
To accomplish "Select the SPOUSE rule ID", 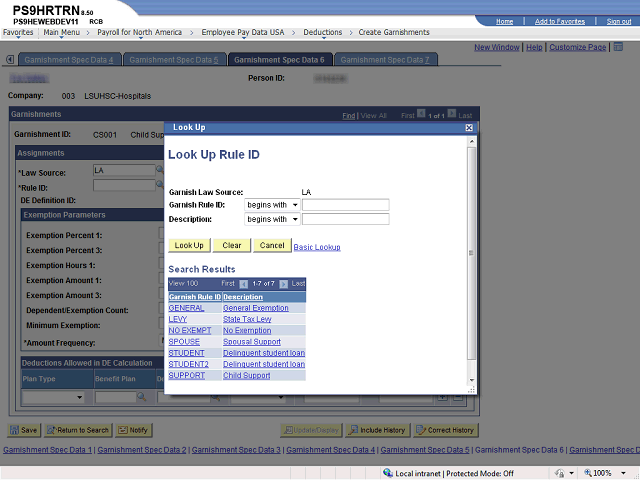I will click(184, 342).
